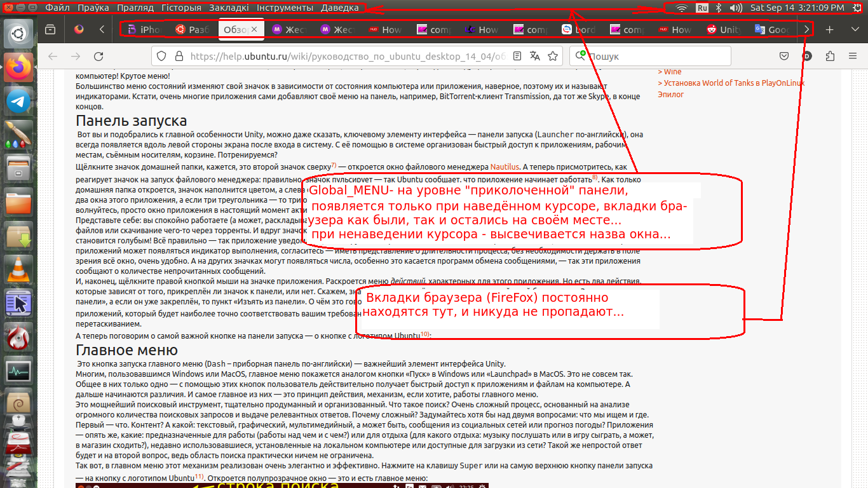Open the Ubuntu Dash from the launcher
868x488 pixels.
19,33
